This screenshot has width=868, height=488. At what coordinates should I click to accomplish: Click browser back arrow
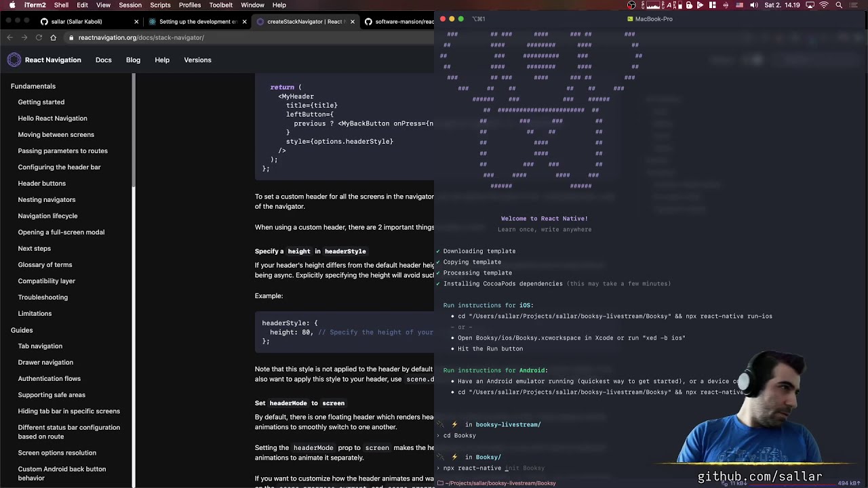pos(9,37)
